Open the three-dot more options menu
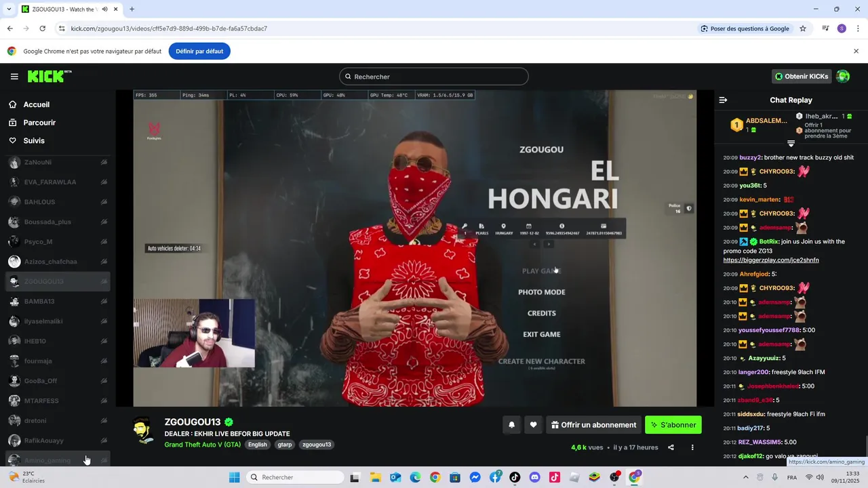868x488 pixels. tap(692, 447)
